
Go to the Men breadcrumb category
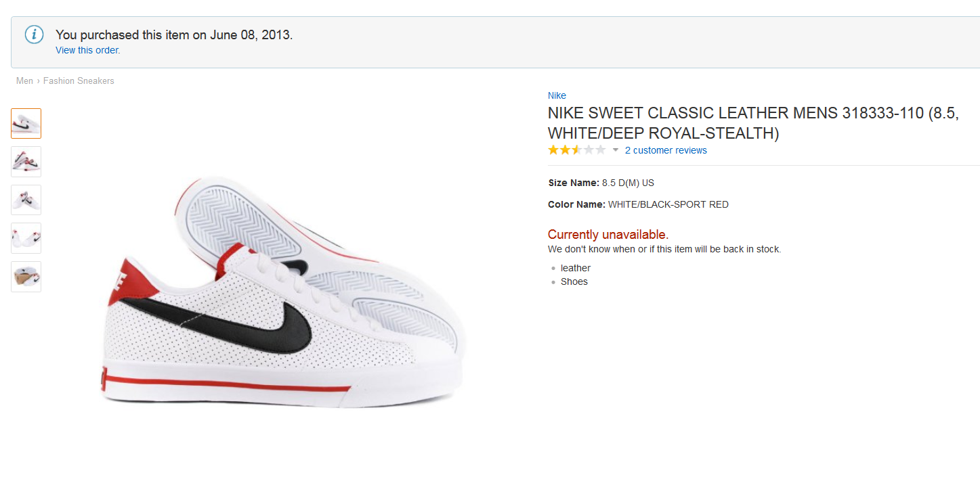point(24,81)
